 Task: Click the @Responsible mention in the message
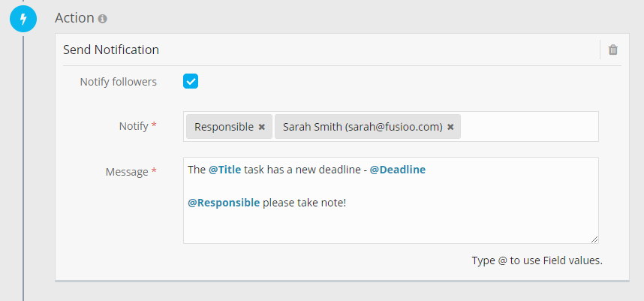click(224, 203)
